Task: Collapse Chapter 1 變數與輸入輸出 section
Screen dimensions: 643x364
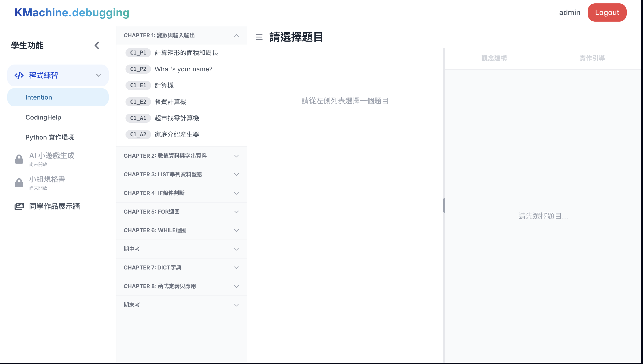Action: coord(182,35)
